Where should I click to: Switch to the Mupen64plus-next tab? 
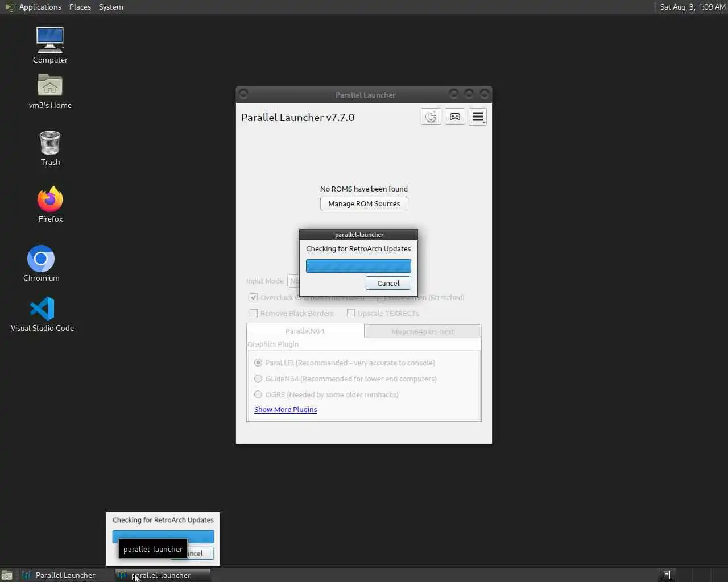(423, 331)
